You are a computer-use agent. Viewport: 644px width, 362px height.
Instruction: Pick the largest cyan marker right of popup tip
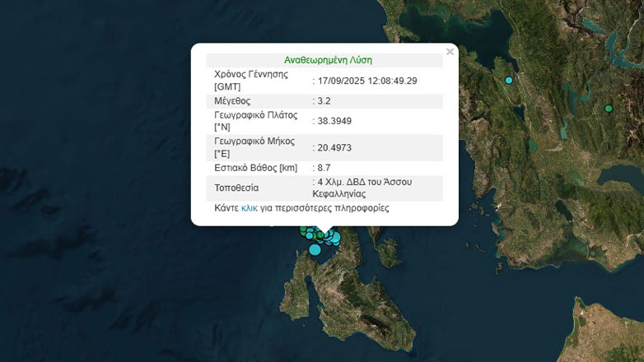click(x=334, y=238)
